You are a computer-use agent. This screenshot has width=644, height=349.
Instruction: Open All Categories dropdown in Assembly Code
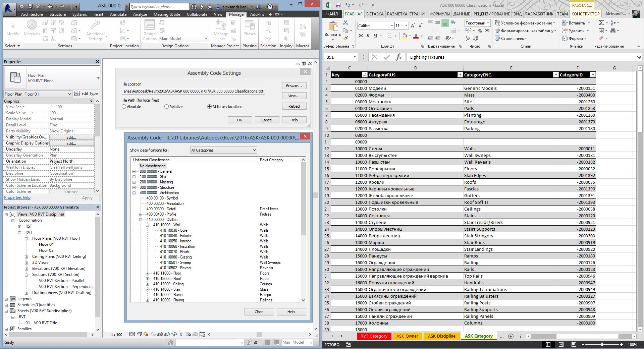[224, 150]
